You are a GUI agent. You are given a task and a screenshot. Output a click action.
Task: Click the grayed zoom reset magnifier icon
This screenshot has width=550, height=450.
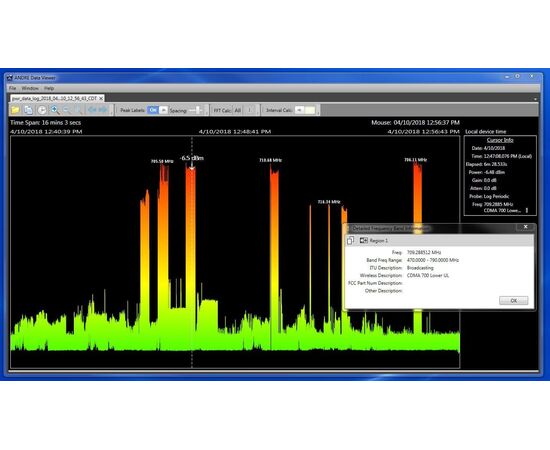click(x=79, y=110)
